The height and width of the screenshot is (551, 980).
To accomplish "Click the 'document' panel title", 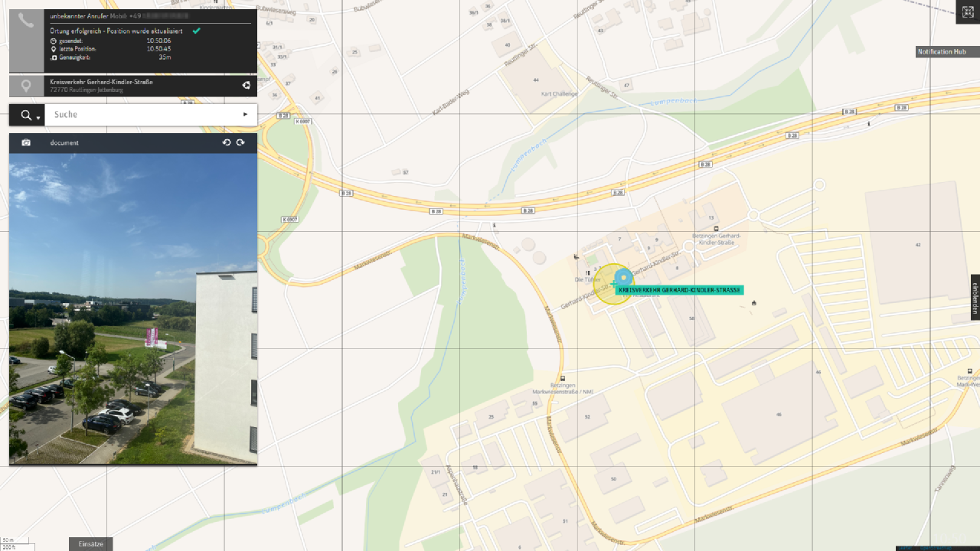I will point(64,143).
